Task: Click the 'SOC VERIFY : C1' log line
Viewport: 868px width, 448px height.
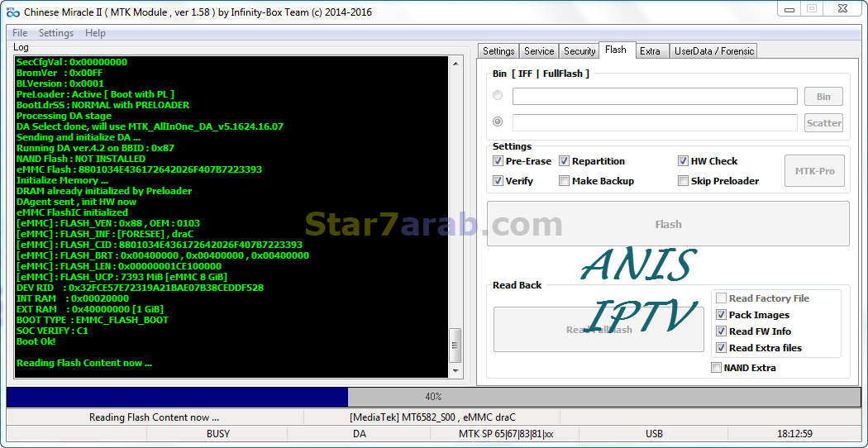Action: (x=52, y=331)
